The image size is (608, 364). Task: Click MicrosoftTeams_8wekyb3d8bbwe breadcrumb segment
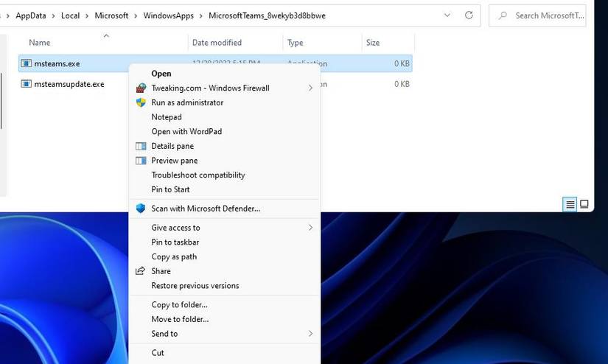pyautogui.click(x=267, y=15)
